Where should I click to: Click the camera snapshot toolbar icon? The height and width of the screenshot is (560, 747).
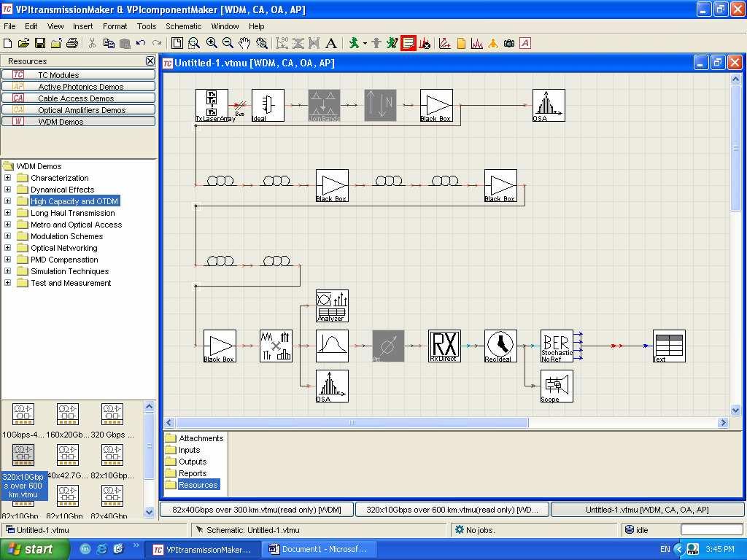509,43
